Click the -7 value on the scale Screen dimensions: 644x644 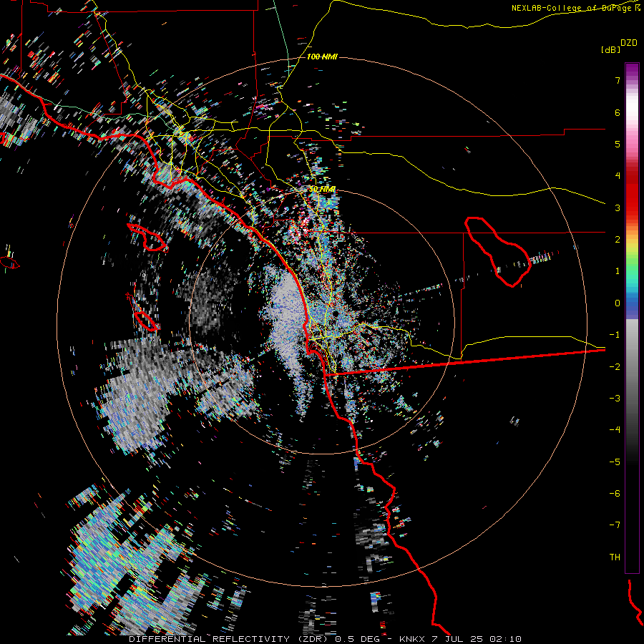point(615,525)
